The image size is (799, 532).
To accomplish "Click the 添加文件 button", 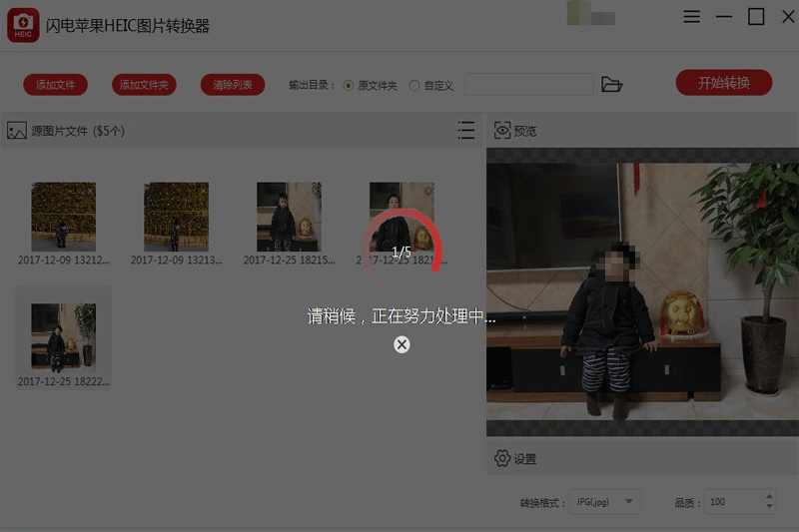I will tap(55, 85).
